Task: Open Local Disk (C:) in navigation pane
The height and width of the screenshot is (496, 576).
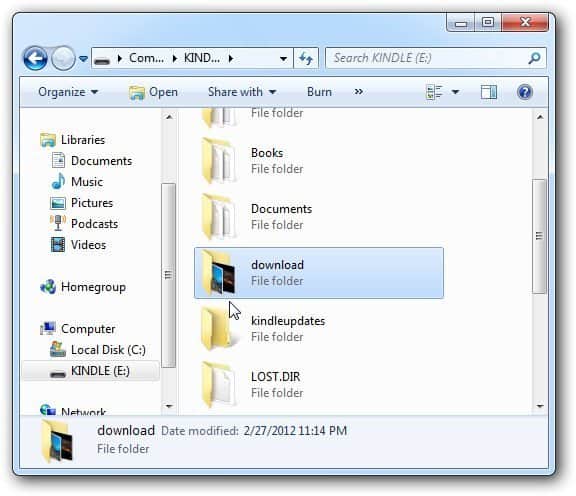Action: (x=108, y=350)
